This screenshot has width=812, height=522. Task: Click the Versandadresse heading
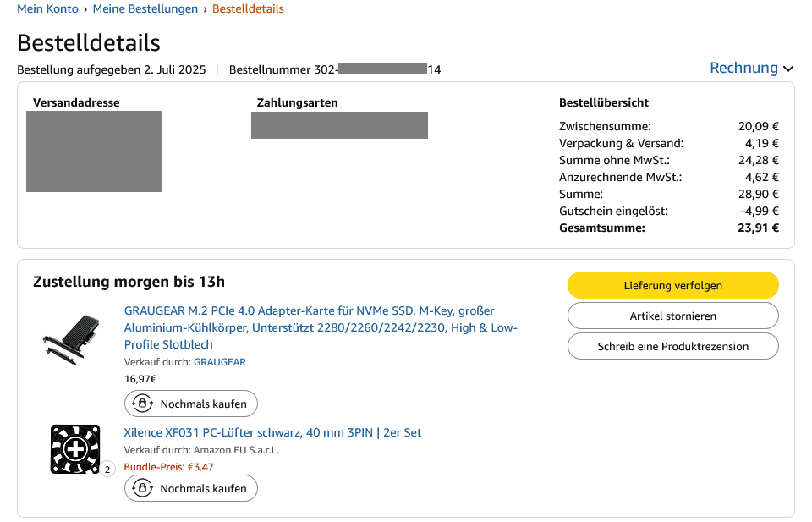(76, 103)
